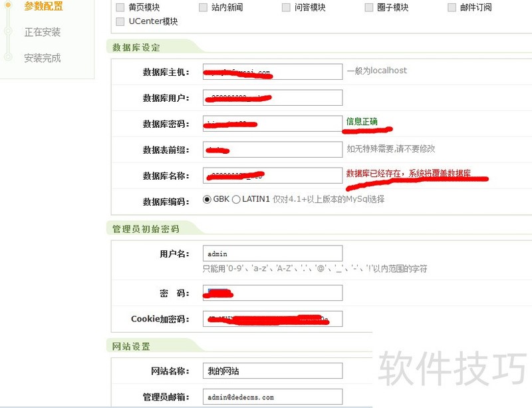Click the Cookie加密码 input field

point(273,319)
